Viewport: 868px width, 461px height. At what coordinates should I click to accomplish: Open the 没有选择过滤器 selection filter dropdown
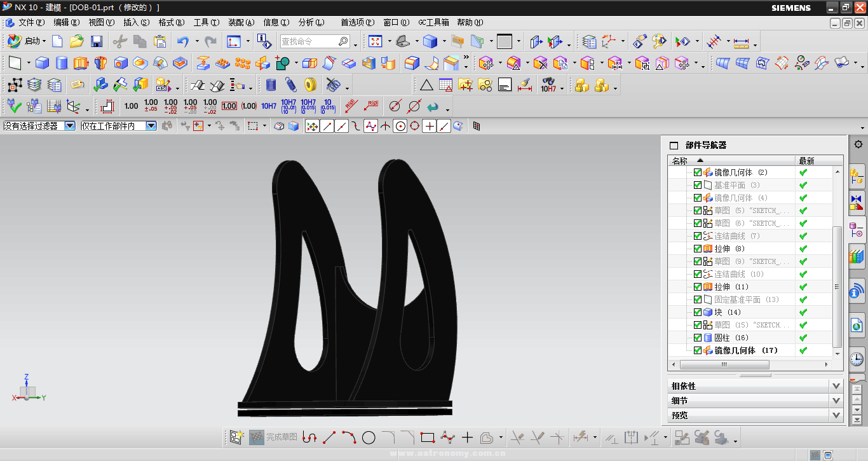[x=70, y=126]
